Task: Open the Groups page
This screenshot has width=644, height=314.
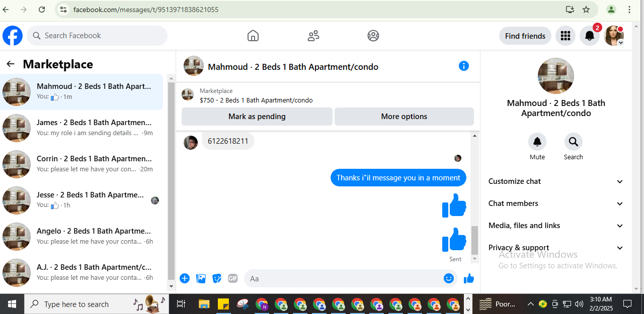Action: [x=373, y=36]
